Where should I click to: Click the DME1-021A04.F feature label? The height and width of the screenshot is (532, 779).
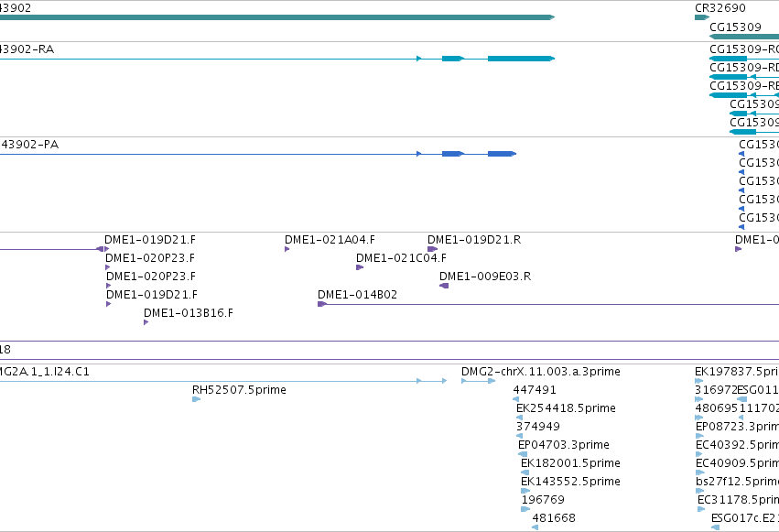pyautogui.click(x=330, y=240)
